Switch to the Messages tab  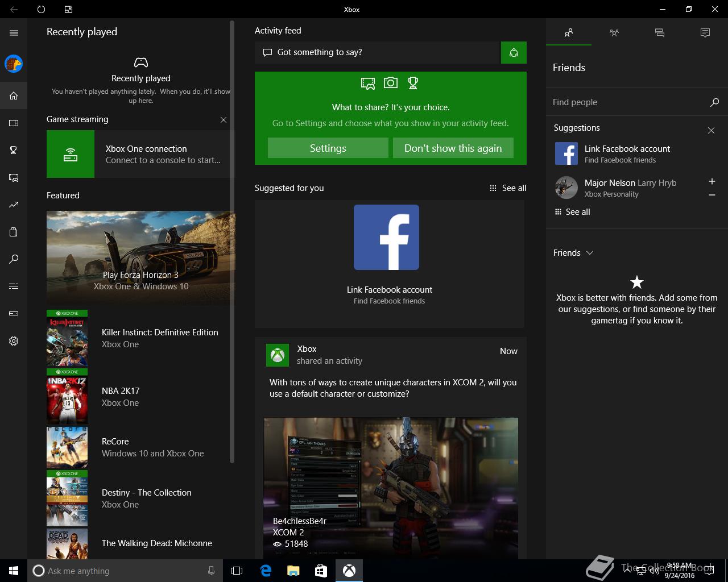coord(660,32)
